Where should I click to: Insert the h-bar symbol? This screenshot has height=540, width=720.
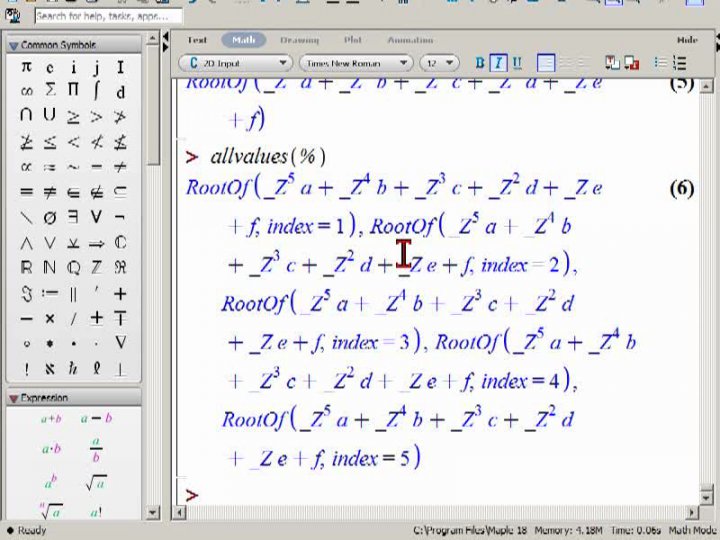pyautogui.click(x=73, y=367)
